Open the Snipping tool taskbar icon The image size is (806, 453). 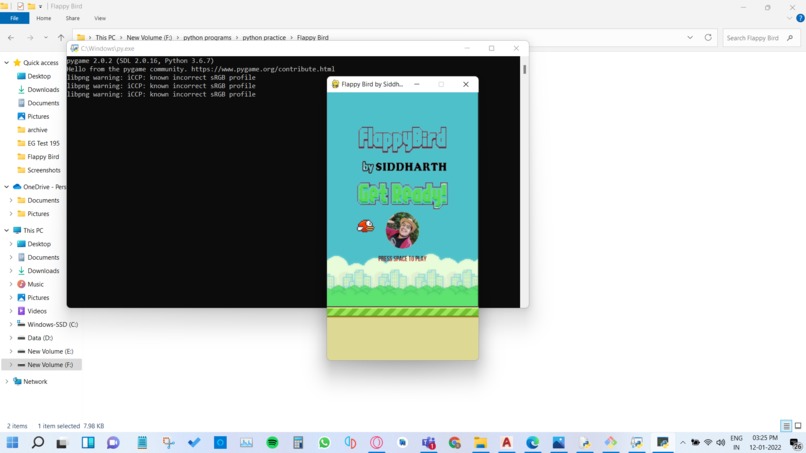168,442
